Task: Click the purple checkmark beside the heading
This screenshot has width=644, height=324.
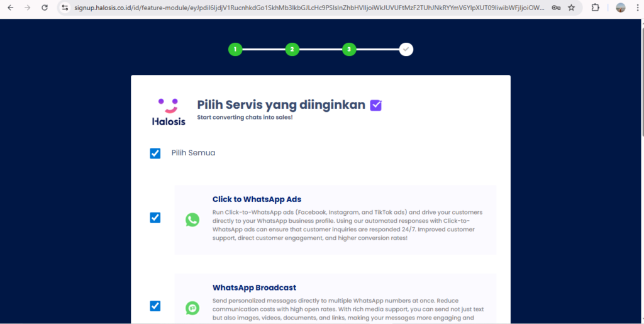Action: tap(376, 105)
